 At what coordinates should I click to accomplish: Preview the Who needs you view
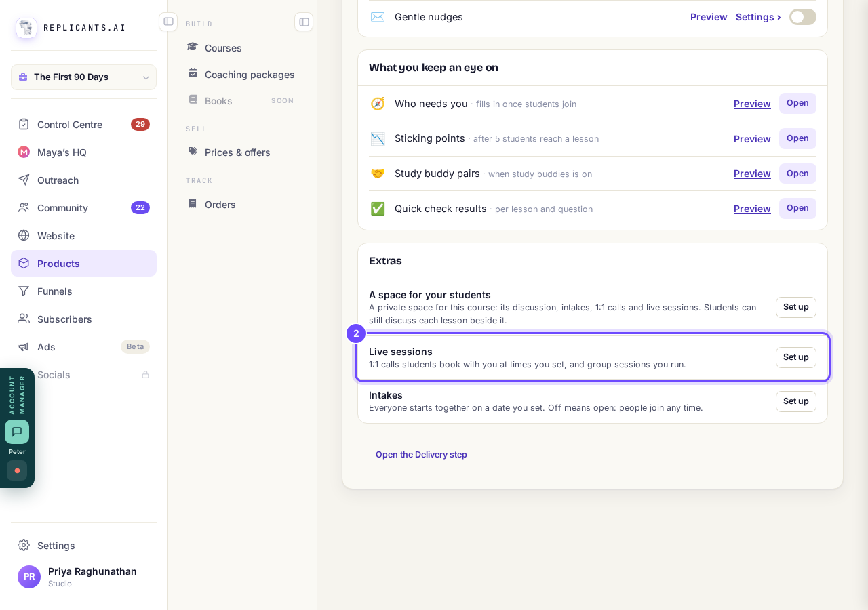click(x=752, y=104)
